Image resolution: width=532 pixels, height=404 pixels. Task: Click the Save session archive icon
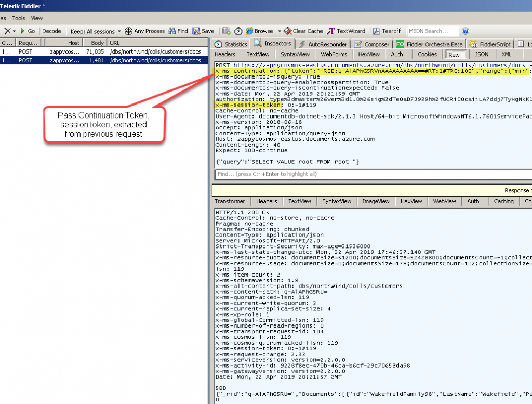[203, 31]
